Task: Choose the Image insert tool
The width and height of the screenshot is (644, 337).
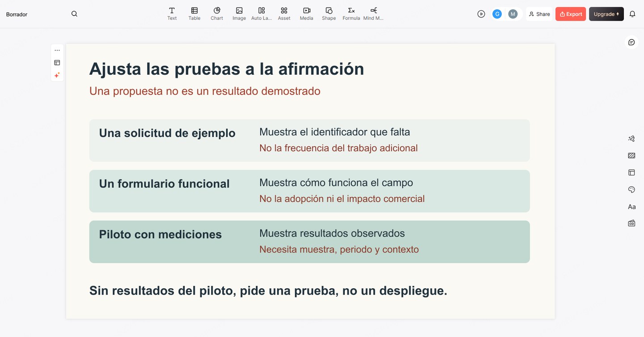Action: click(239, 14)
